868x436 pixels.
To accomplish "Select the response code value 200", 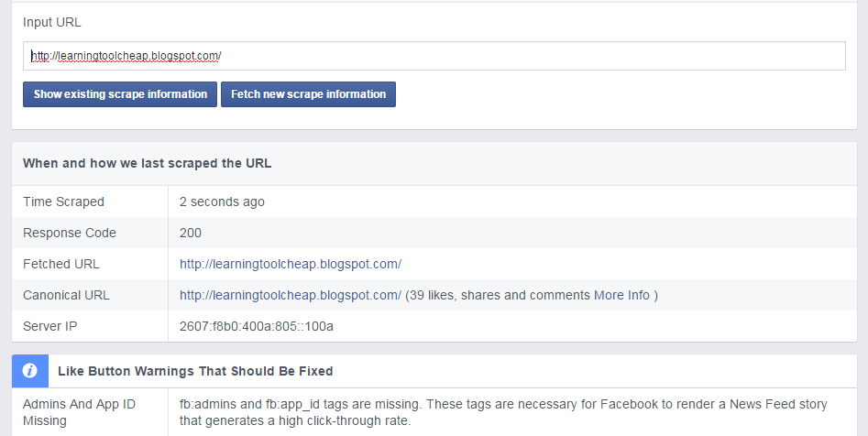I will point(191,233).
